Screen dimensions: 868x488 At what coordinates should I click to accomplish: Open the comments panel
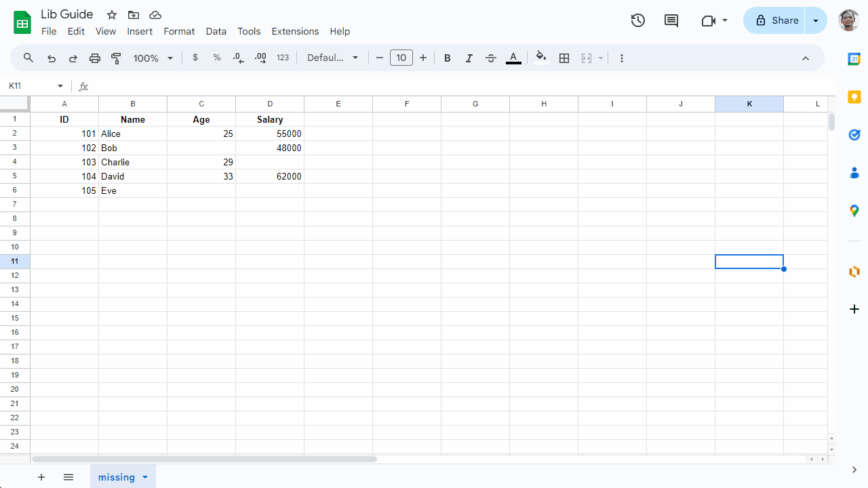point(671,20)
